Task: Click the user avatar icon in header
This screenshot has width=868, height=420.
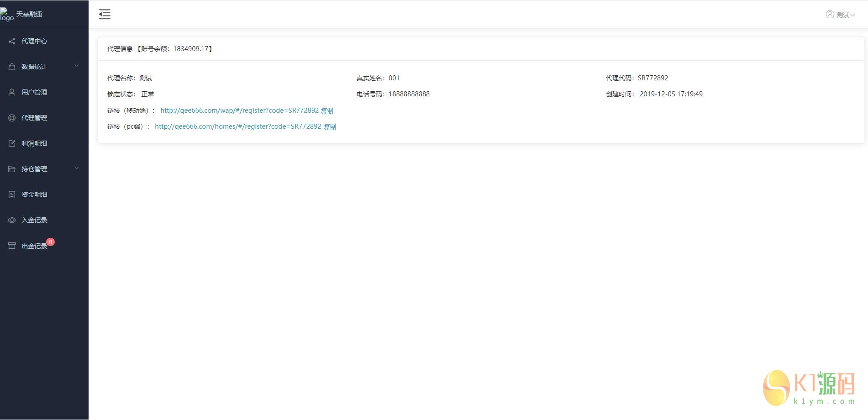Action: 830,15
